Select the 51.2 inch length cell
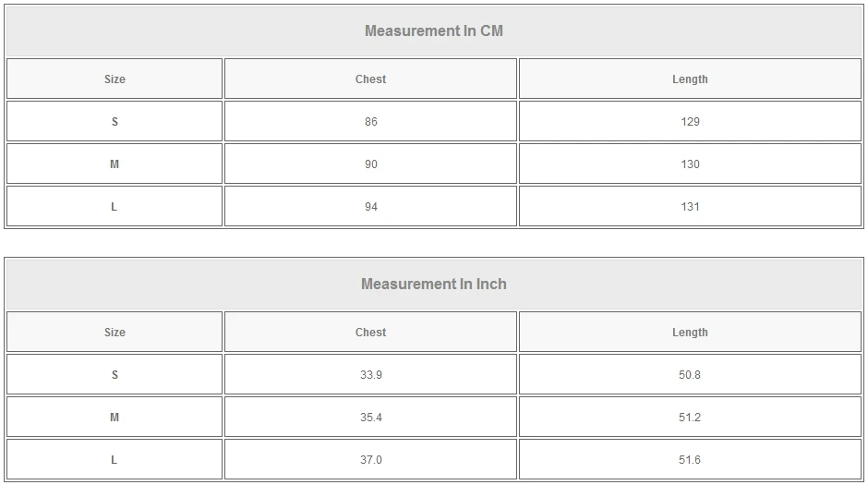 tap(690, 418)
